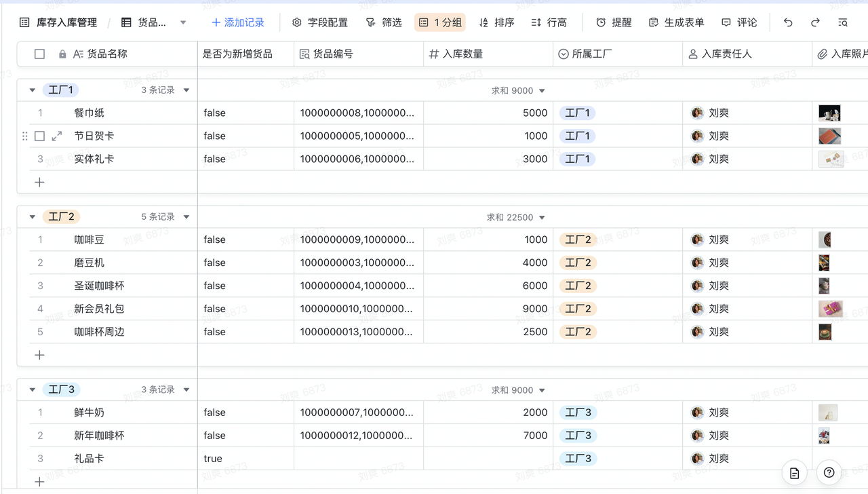Open the 1 分组 grouping menu
Viewport: 868px width, 494px height.
pyautogui.click(x=440, y=22)
